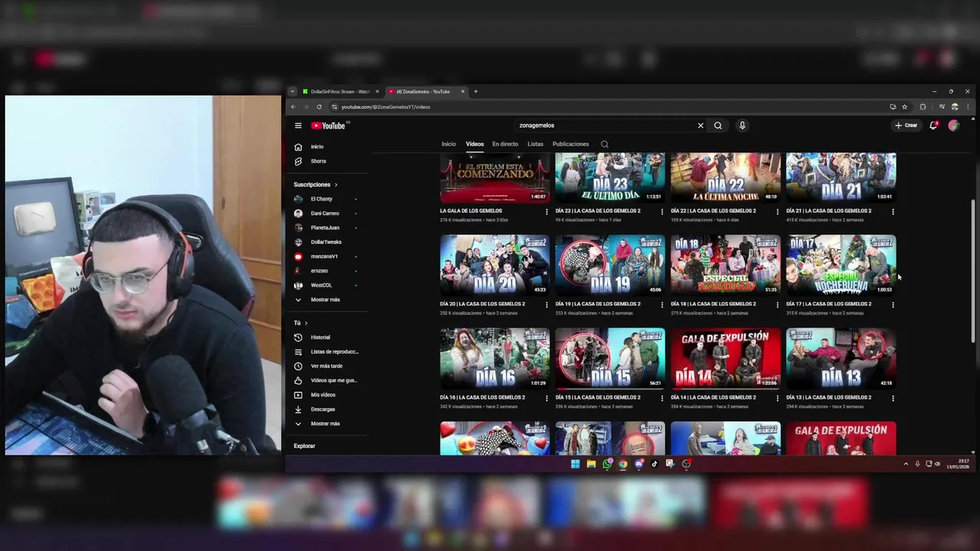The width and height of the screenshot is (980, 551).
Task: Switch to the Publicaciones tab
Action: click(x=570, y=144)
